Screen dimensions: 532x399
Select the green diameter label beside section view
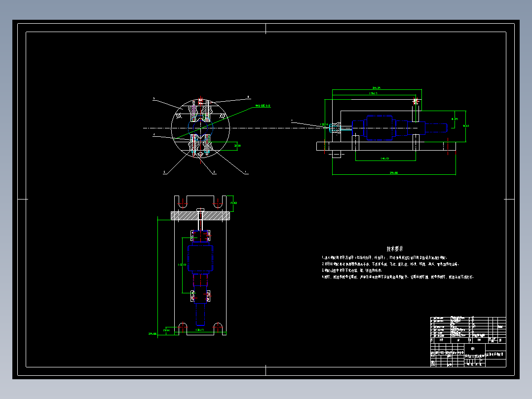pyautogui.click(x=263, y=106)
